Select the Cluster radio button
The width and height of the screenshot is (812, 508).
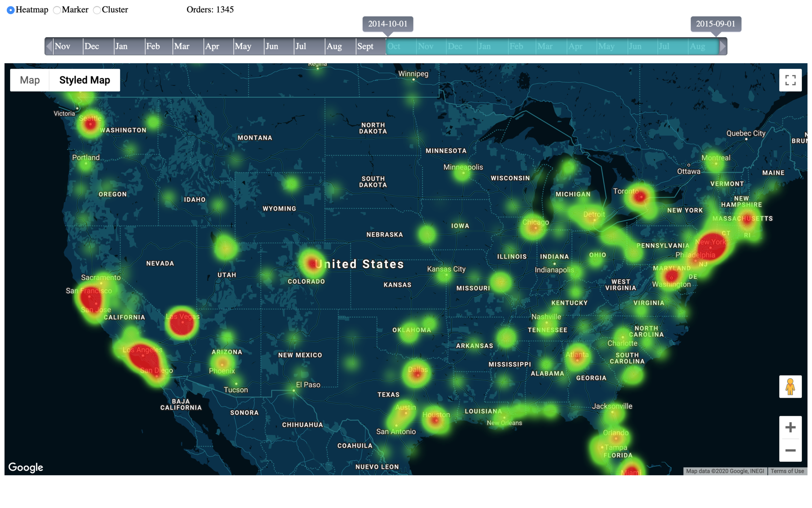[x=97, y=10]
